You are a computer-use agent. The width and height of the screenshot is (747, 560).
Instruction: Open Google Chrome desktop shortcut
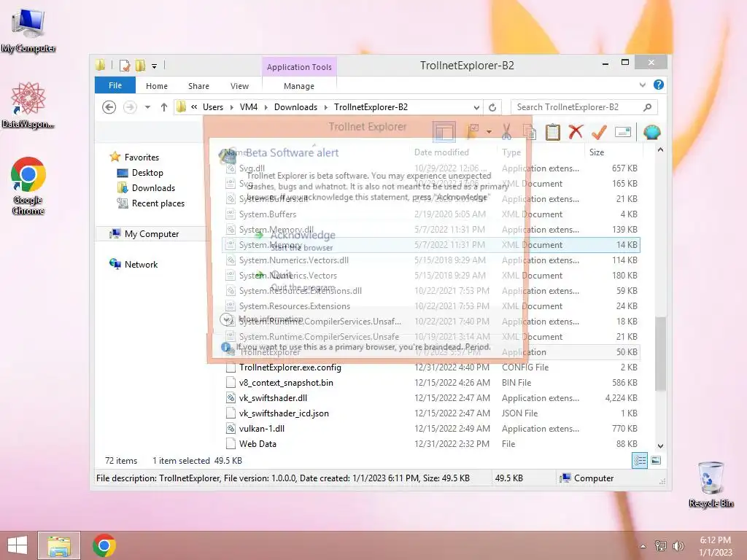(28, 186)
